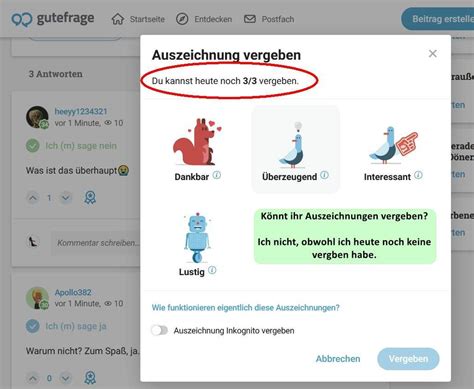Pick the Interessant award with foam finger
The height and width of the screenshot is (389, 474).
393,149
